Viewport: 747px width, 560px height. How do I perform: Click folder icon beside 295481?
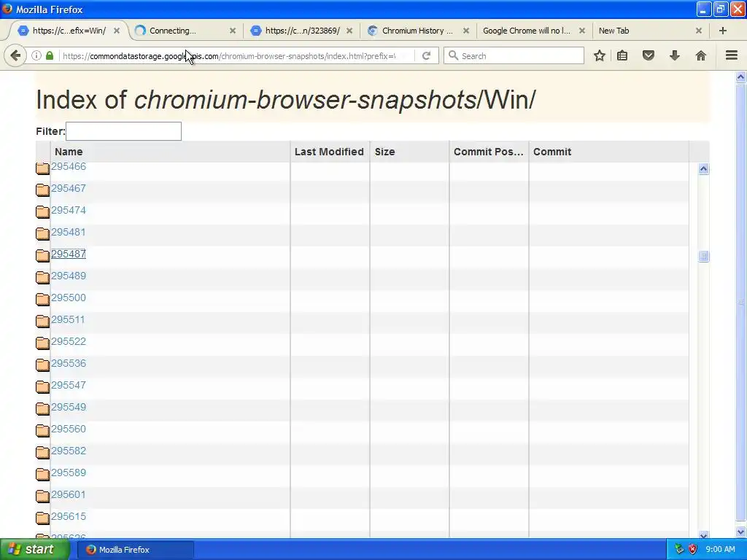tap(42, 233)
